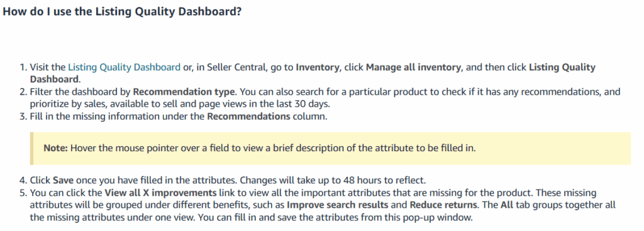Click the bold 'Recommendation type' text
Viewport: 644px width, 231px height.
pos(184,92)
